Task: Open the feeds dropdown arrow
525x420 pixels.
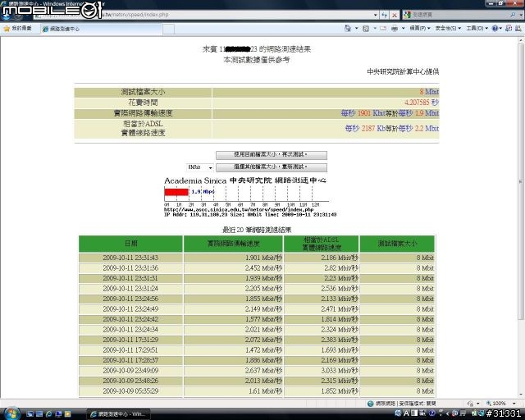Action: pos(375,29)
